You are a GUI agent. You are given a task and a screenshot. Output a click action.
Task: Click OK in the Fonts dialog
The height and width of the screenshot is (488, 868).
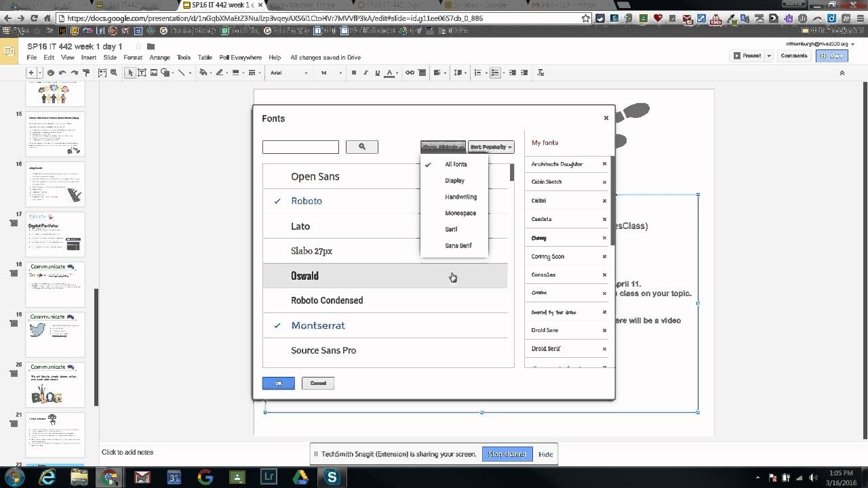[278, 383]
